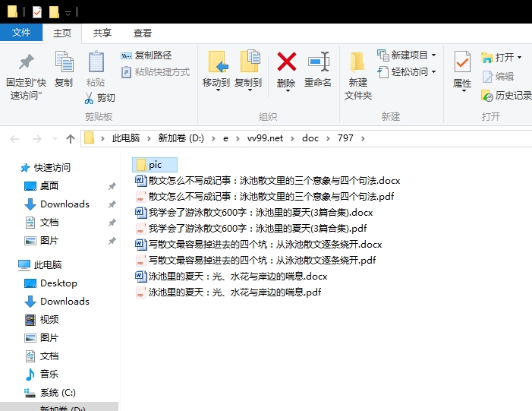
Task: Select 泳池里的夏天：光、水花 docx file
Action: [231, 276]
